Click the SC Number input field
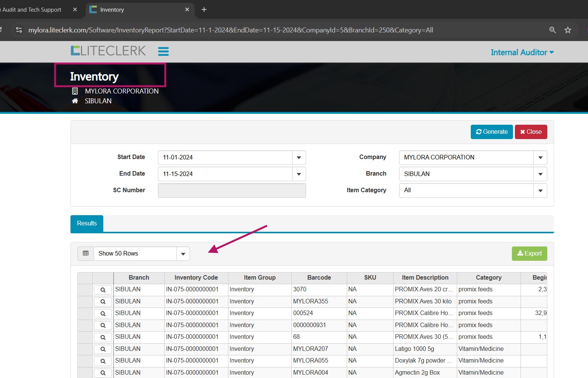 (232, 191)
